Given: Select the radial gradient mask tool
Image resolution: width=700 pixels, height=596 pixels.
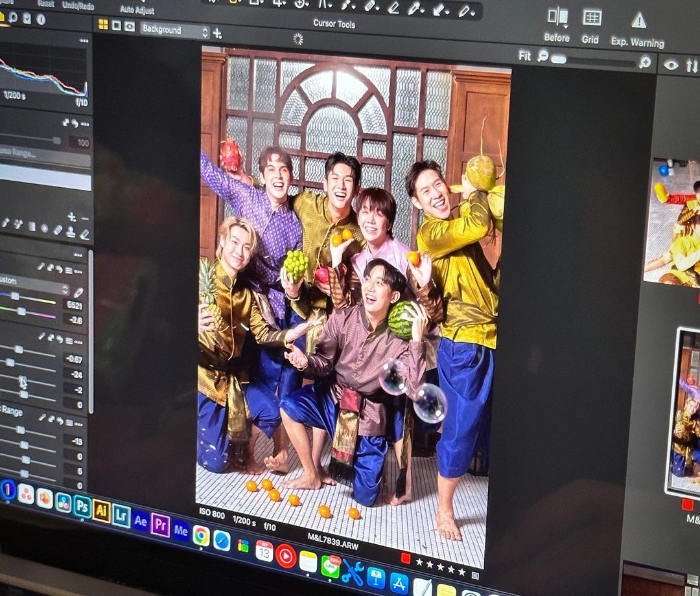Looking at the screenshot, I should click(44, 228).
